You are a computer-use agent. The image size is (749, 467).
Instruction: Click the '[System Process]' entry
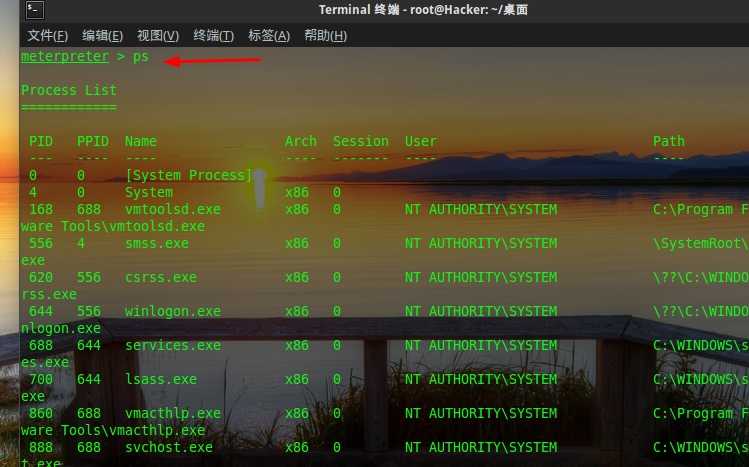coord(189,175)
